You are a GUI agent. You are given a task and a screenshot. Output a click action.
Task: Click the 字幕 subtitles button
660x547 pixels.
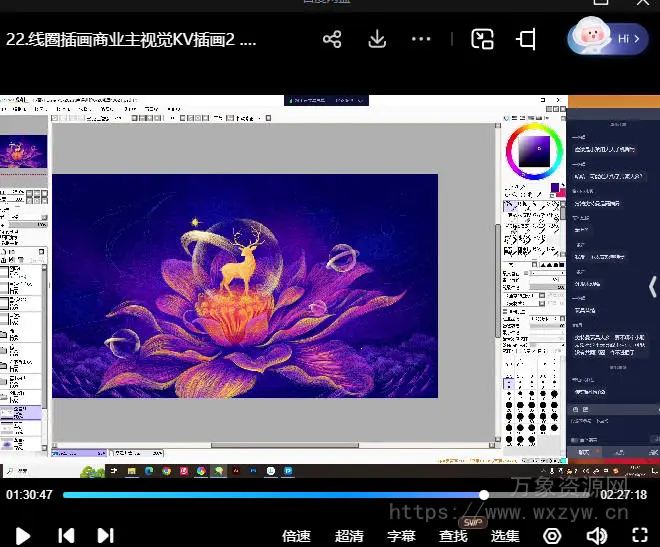(401, 536)
